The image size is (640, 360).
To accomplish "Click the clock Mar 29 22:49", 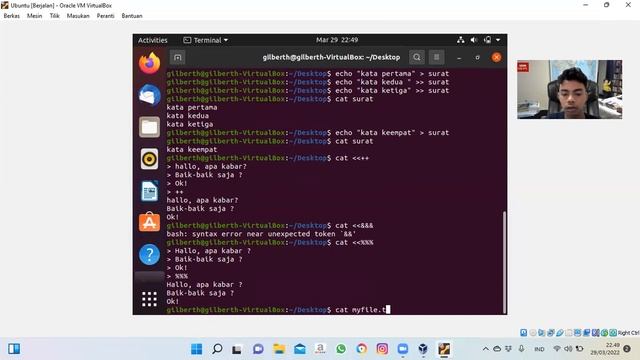I will [337, 40].
